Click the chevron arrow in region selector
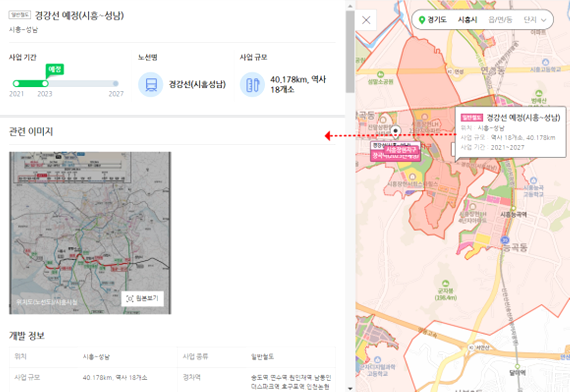The width and height of the screenshot is (570, 392). pyautogui.click(x=544, y=20)
